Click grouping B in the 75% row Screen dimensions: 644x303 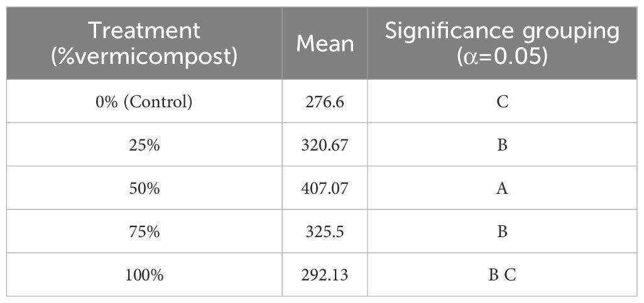click(502, 232)
